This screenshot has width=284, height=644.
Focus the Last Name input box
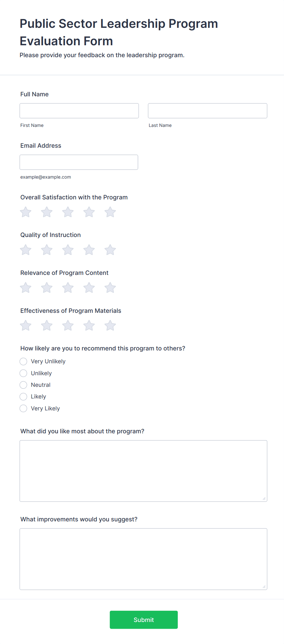click(x=207, y=111)
